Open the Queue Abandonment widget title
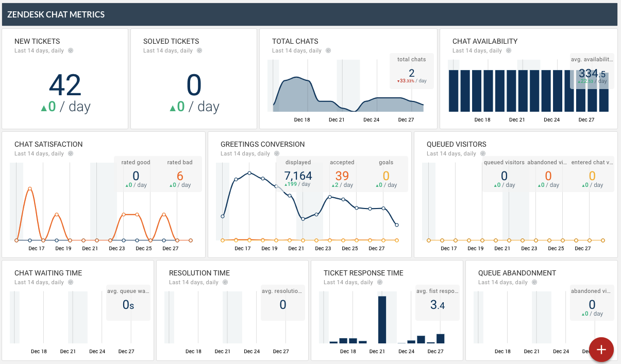The width and height of the screenshot is (621, 364). (517, 273)
